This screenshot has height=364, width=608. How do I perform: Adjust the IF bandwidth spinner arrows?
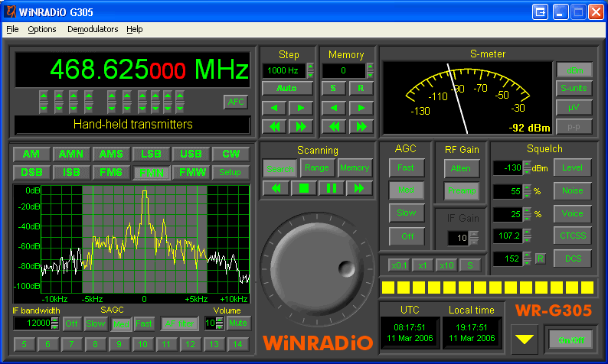(56, 323)
